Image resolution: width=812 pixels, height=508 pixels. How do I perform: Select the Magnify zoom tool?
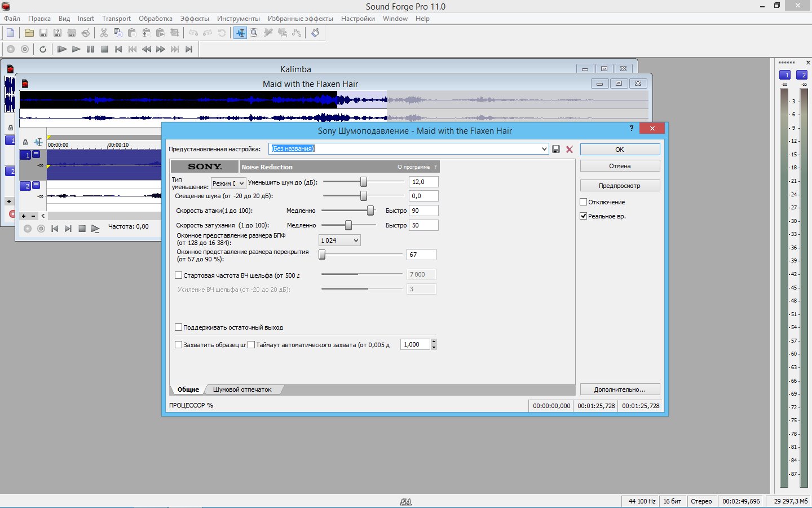click(x=254, y=33)
